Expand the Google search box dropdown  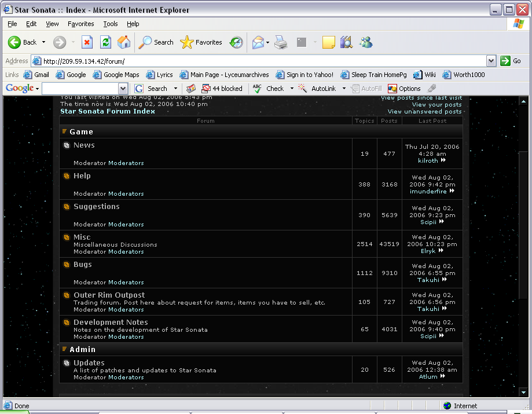point(123,89)
